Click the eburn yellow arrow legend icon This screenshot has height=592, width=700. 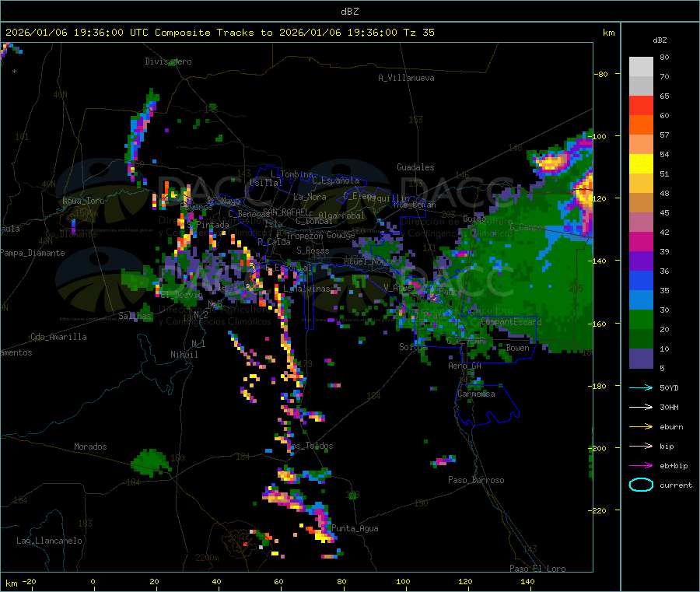click(641, 427)
